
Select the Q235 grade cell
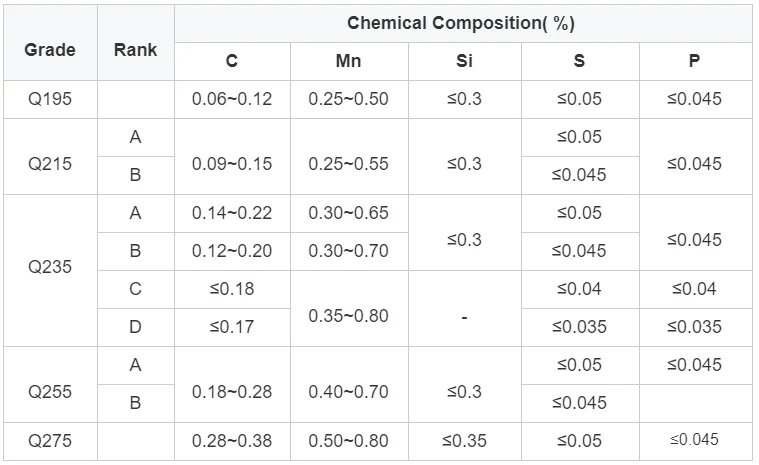coord(49,268)
